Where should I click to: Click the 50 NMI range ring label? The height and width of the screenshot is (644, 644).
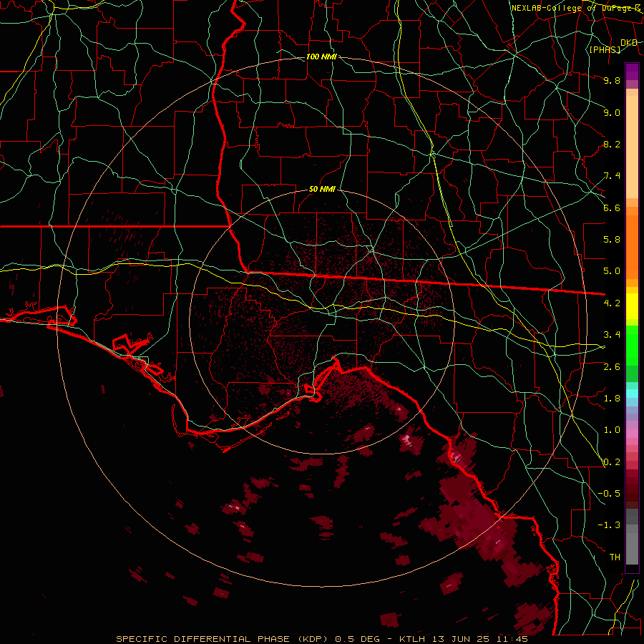pos(322,189)
